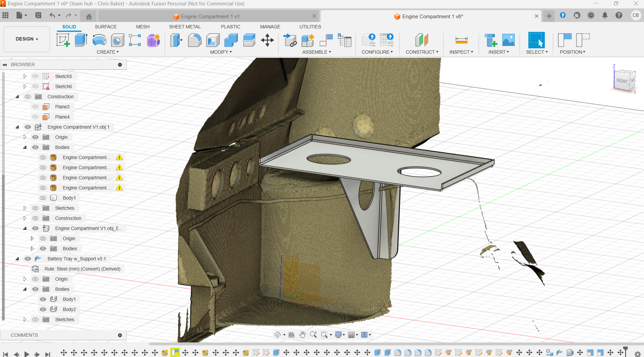The width and height of the screenshot is (644, 357).
Task: Click the notifications bell icon
Action: [x=605, y=16]
